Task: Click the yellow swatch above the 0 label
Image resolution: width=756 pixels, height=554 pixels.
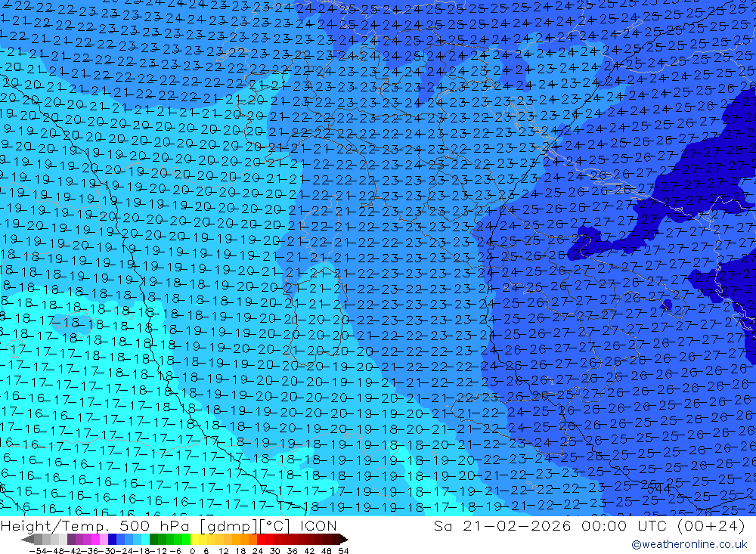Action: (x=195, y=539)
